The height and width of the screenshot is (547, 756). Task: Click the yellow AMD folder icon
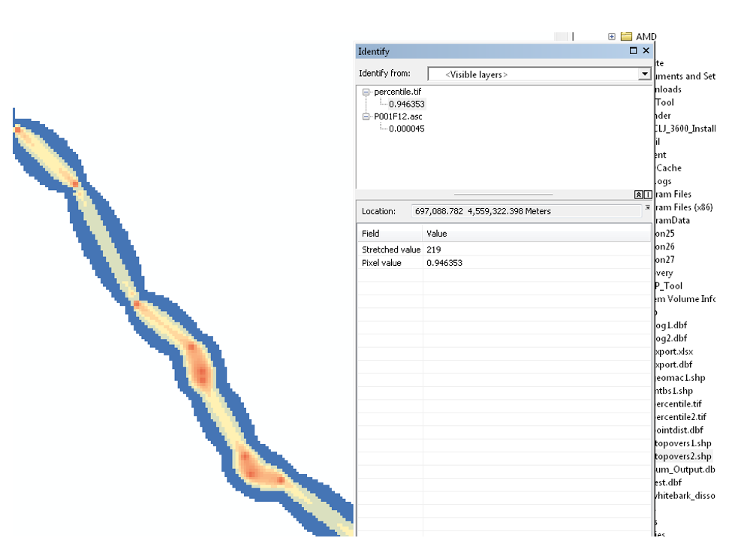click(627, 36)
